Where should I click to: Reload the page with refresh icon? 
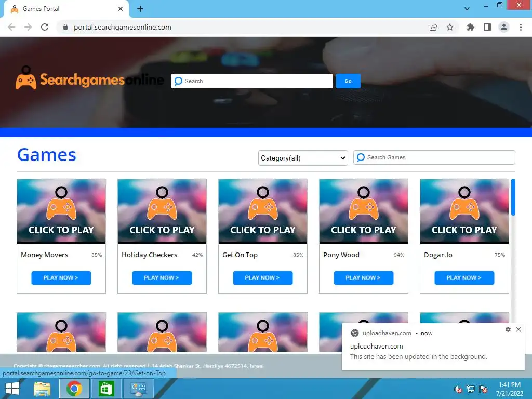pyautogui.click(x=45, y=27)
